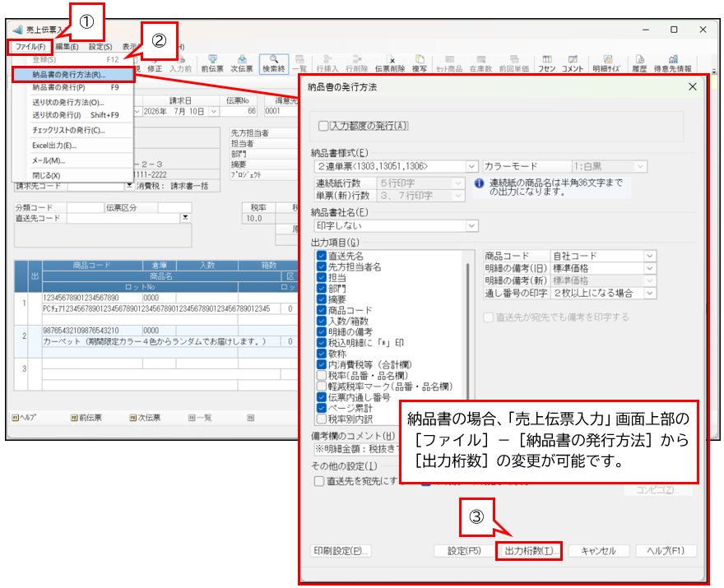Click the 出力桁数 button
This screenshot has width=724, height=588.
pyautogui.click(x=529, y=551)
